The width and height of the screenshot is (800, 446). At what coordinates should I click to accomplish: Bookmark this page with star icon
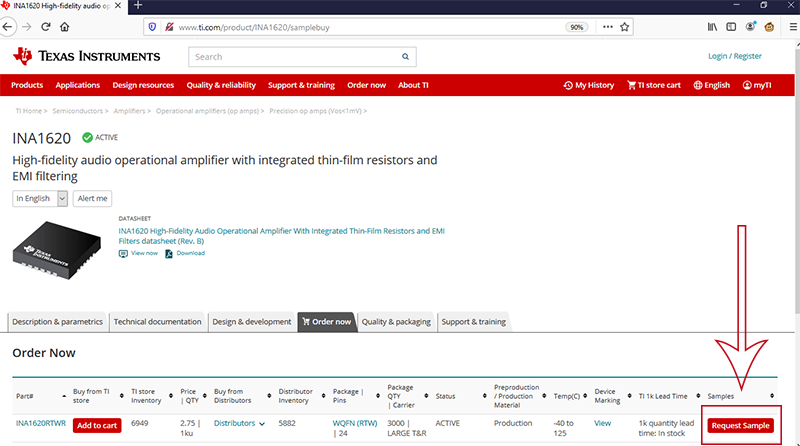[624, 27]
